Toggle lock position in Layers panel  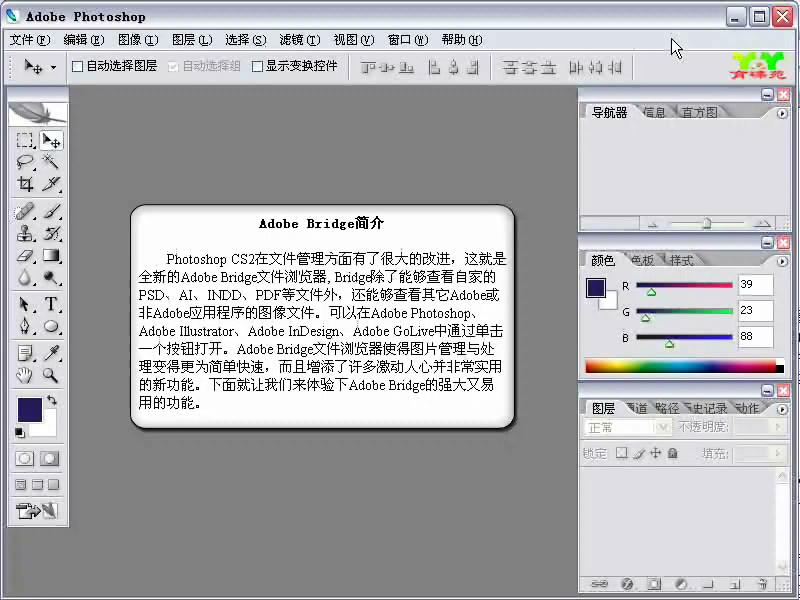click(x=656, y=453)
